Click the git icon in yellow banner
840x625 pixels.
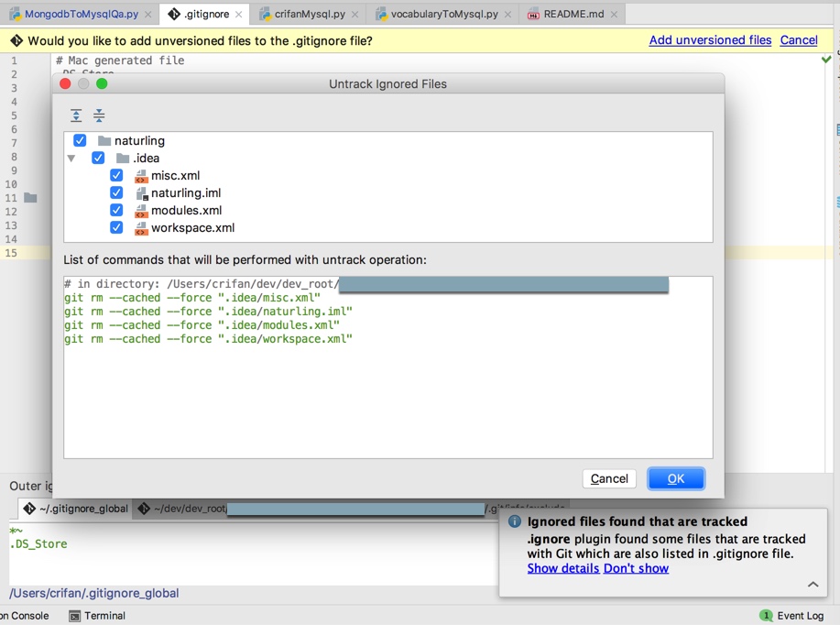[16, 40]
